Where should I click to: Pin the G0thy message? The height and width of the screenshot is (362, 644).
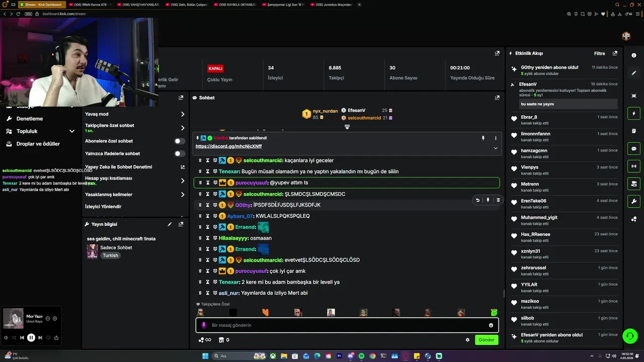coord(488,200)
